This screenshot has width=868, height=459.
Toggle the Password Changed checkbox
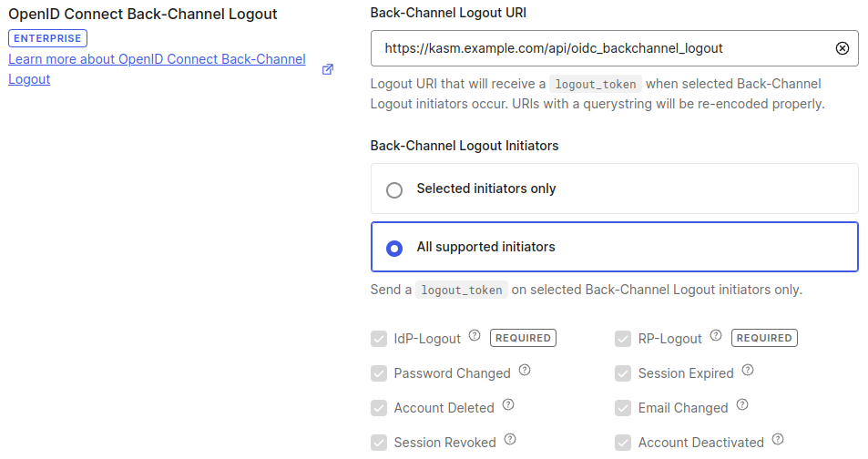pos(379,373)
